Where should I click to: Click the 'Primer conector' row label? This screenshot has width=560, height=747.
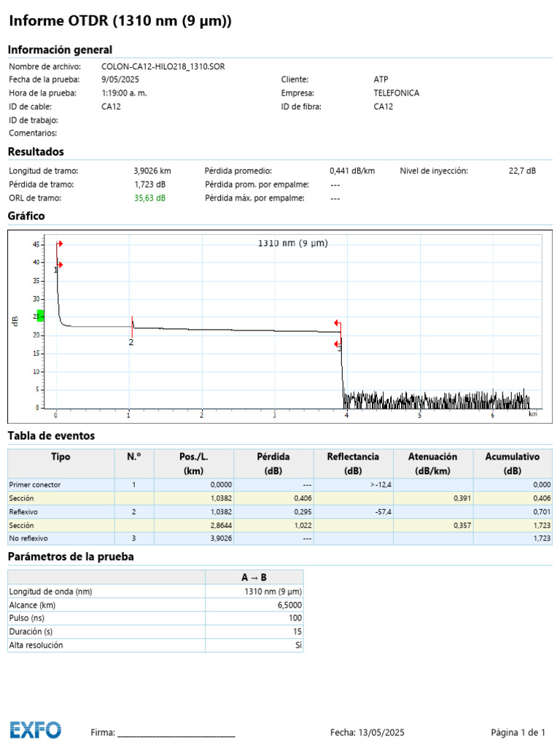[35, 484]
